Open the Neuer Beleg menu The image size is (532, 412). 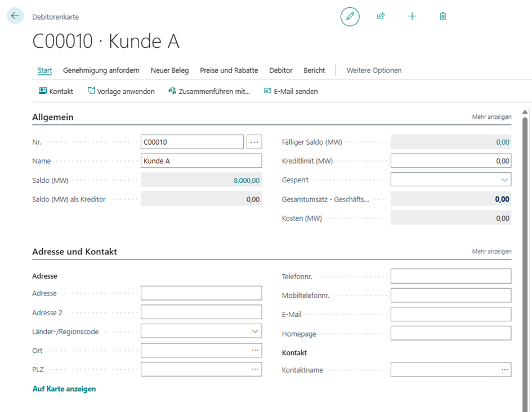(x=169, y=70)
